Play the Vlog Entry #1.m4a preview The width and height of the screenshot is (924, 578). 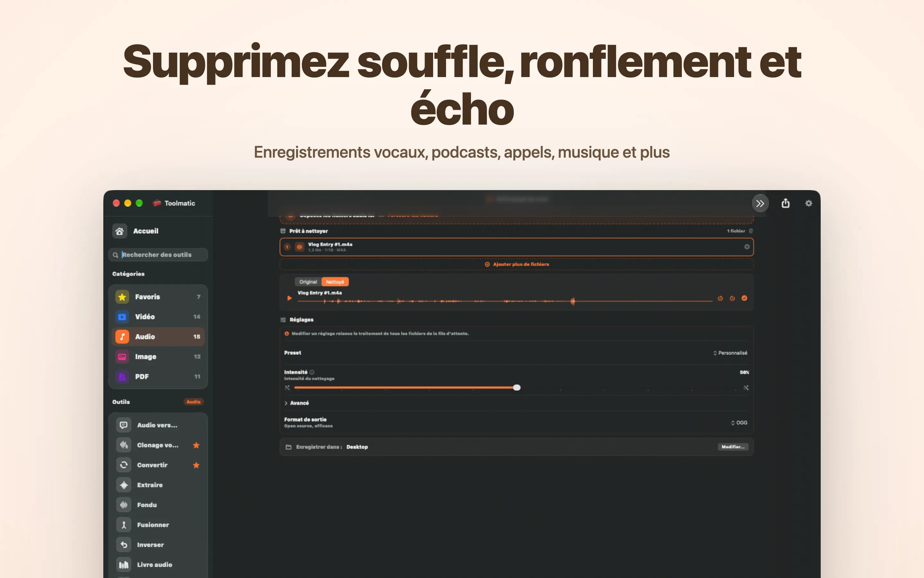click(289, 298)
